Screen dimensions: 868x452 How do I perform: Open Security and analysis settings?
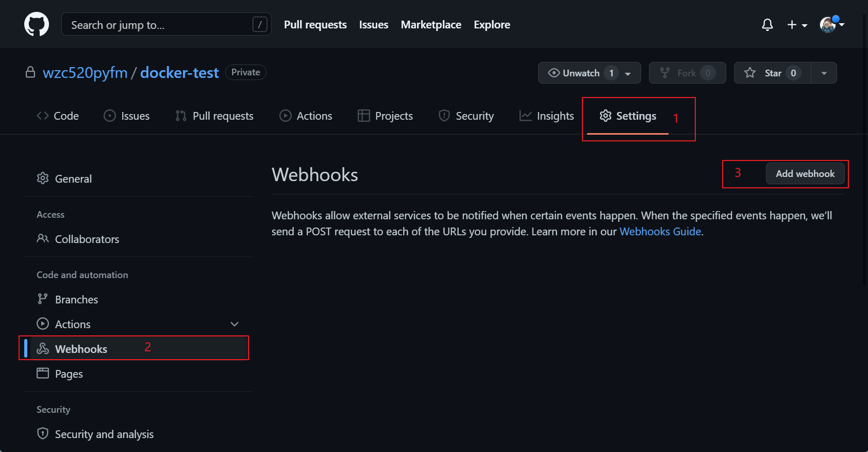[104, 434]
